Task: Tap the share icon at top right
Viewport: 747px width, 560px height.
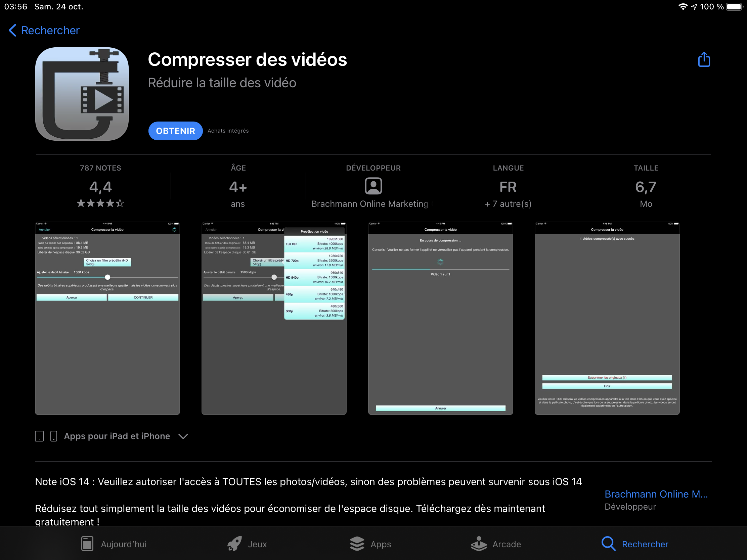Action: (x=704, y=60)
